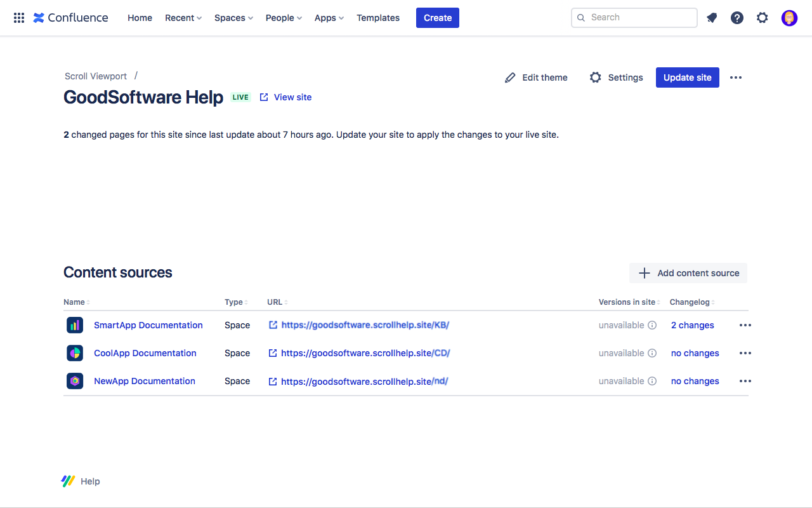This screenshot has height=508, width=812.
Task: Open the help question mark icon
Action: pyautogui.click(x=737, y=18)
